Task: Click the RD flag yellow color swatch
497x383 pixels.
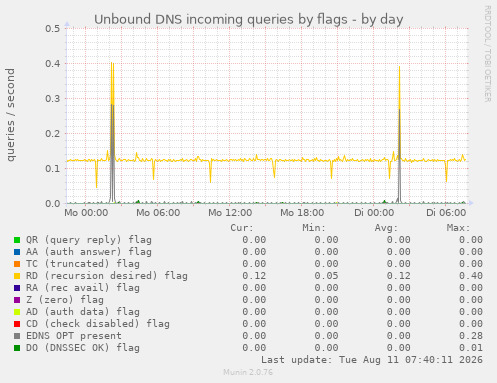Action: [17, 276]
